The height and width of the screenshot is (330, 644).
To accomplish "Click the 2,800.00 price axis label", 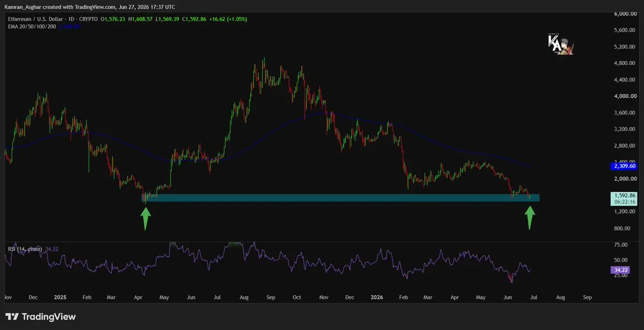I will (625, 146).
